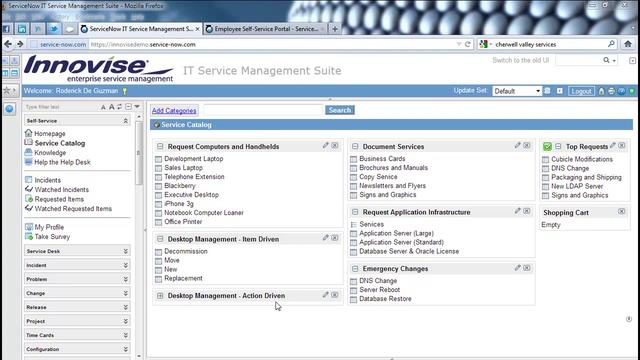
Task: Open the Homepage icon in Self-Service
Action: click(x=28, y=133)
